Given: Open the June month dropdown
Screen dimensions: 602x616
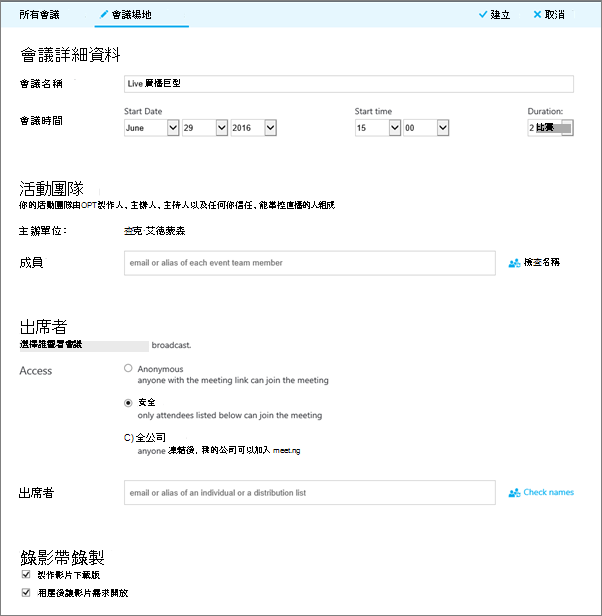Looking at the screenshot, I should [152, 128].
